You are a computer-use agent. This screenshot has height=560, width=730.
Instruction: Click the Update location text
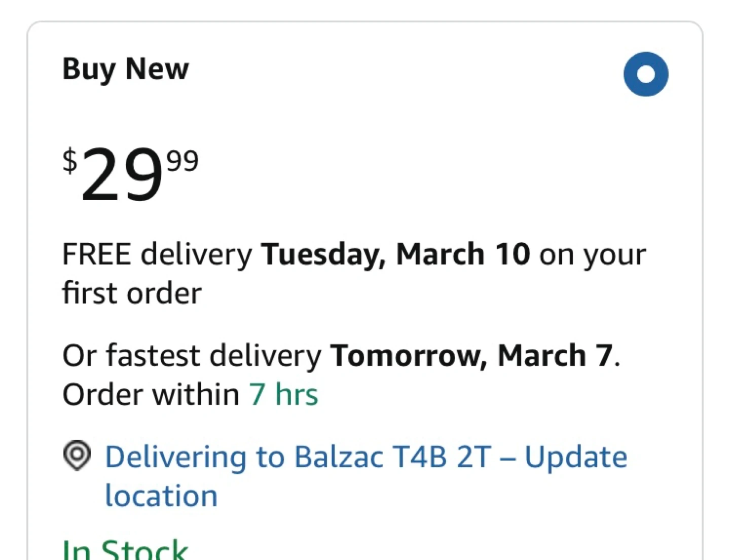[575, 457]
